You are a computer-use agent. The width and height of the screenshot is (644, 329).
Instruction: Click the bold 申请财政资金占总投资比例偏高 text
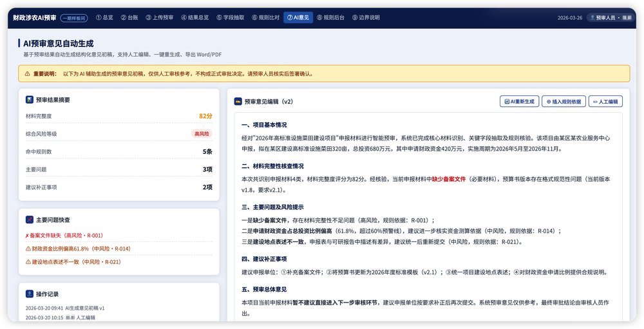[292, 231]
